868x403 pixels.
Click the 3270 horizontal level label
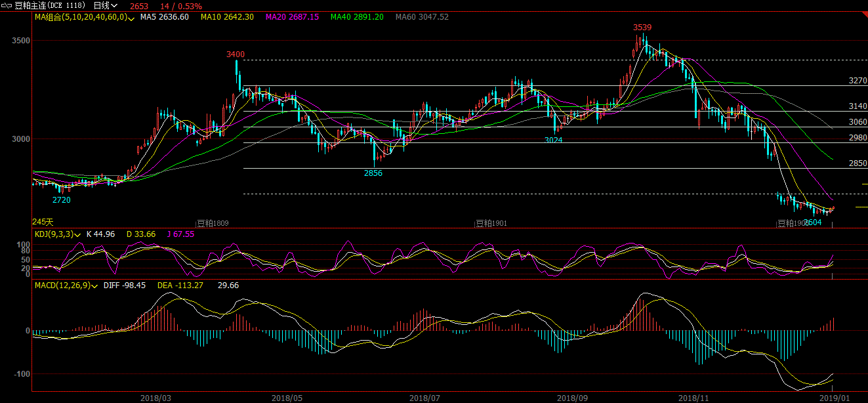858,81
